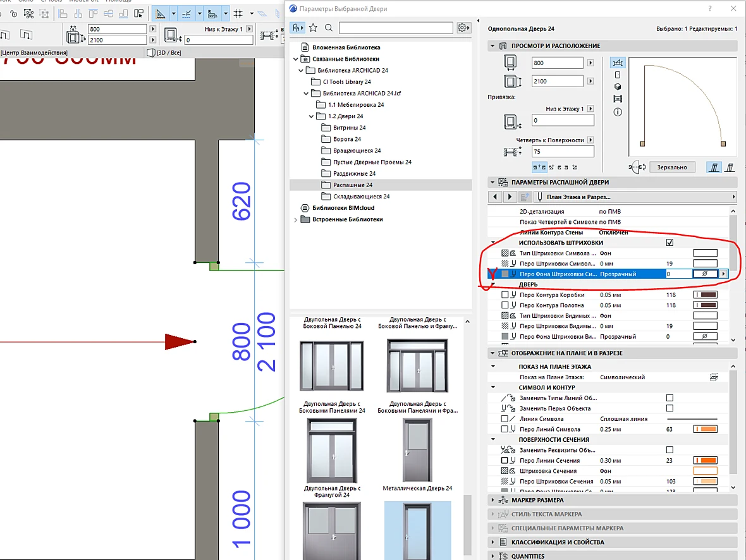Screen dimensions: 746x560
Task: Open the Вложенная Библиотека item
Action: coord(341,47)
